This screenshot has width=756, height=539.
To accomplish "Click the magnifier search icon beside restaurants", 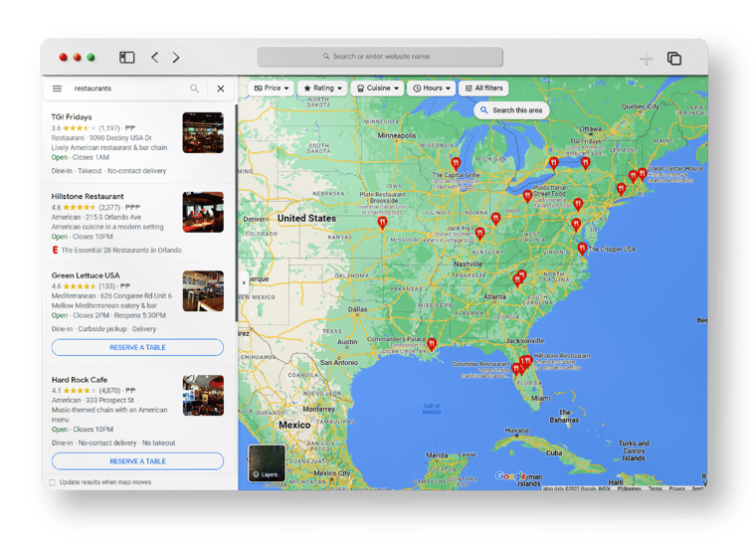I will (194, 89).
